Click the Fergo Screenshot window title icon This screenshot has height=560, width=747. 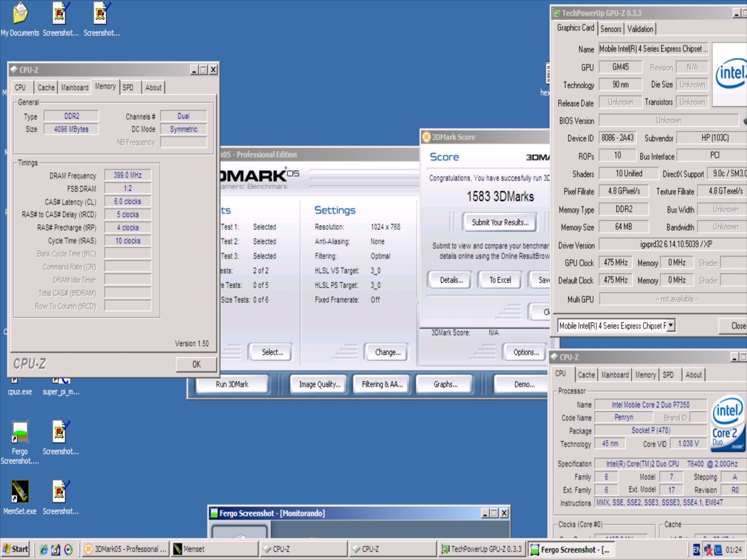[215, 513]
